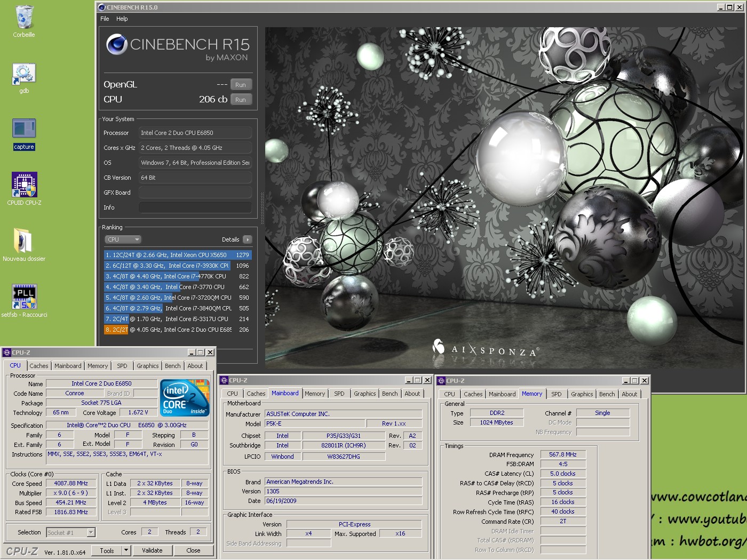Select Graphics tab in CPU-Z Memory window
Screen dimensions: 747x560
pyautogui.click(x=582, y=394)
